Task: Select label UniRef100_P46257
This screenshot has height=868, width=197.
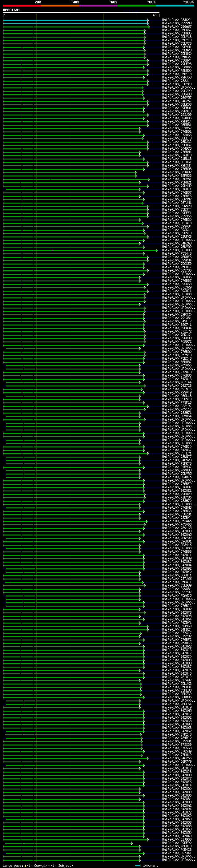Action: [177, 101]
